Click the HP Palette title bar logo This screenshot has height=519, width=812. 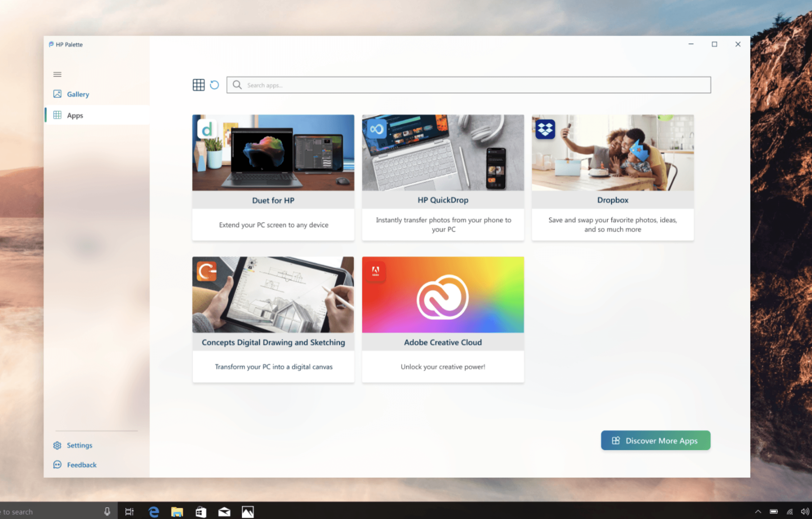tap(51, 44)
